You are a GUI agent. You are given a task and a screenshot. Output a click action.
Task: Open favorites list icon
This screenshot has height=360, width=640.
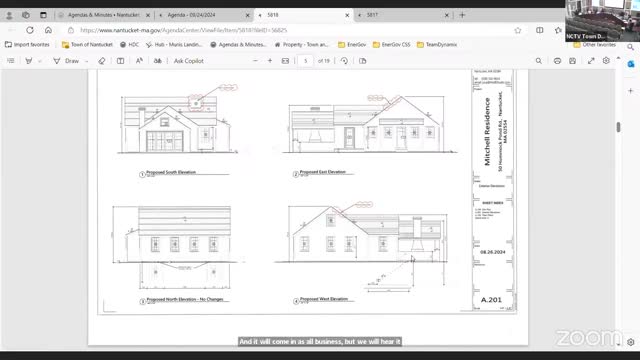tap(558, 30)
